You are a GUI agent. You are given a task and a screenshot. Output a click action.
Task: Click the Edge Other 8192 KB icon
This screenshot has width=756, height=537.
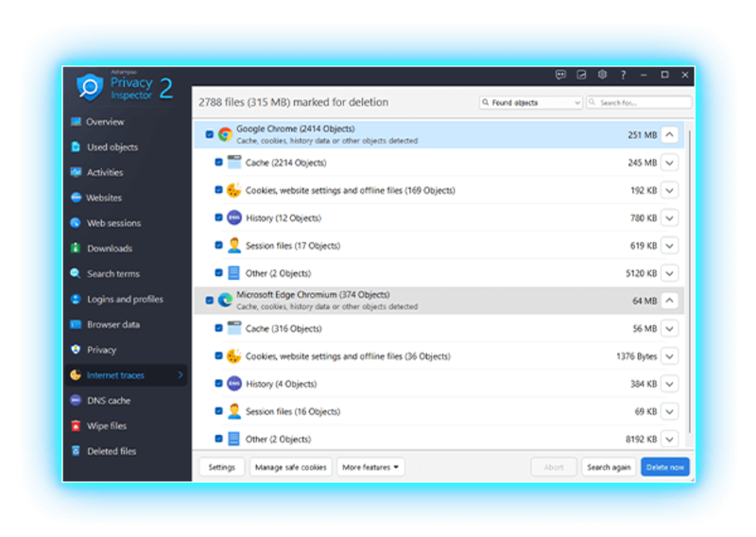click(233, 439)
